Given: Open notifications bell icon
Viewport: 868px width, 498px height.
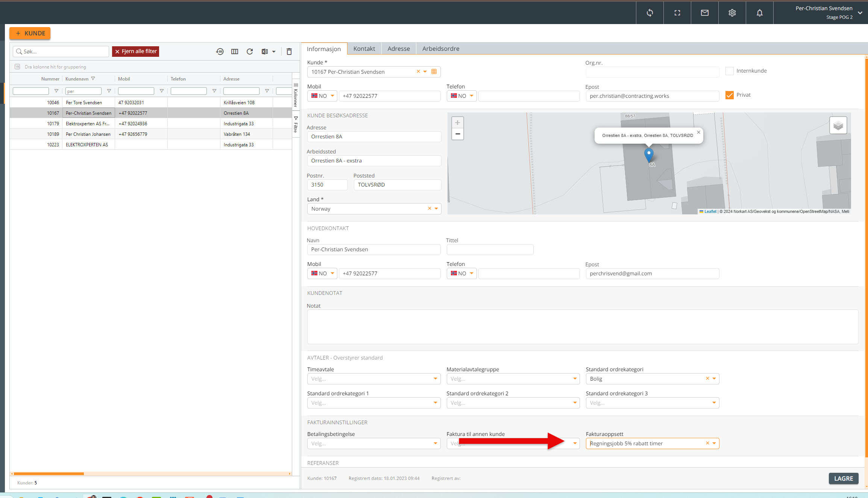Looking at the screenshot, I should (759, 13).
